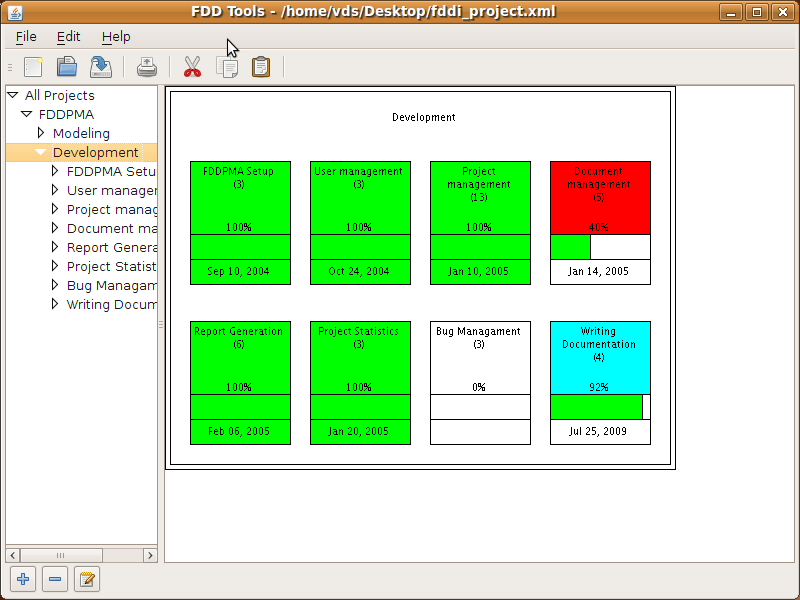Open the Help menu
The width and height of the screenshot is (800, 600).
116,37
